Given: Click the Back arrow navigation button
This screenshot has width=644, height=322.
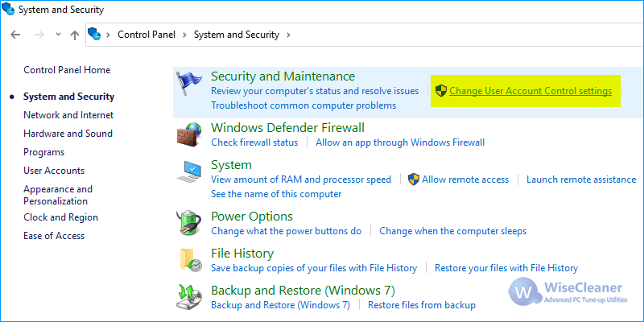Looking at the screenshot, I should coord(15,35).
